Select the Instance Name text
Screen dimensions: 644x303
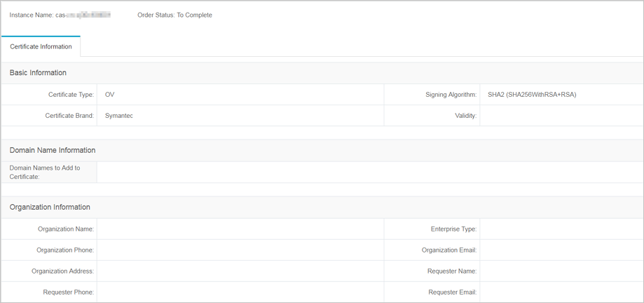pos(60,15)
